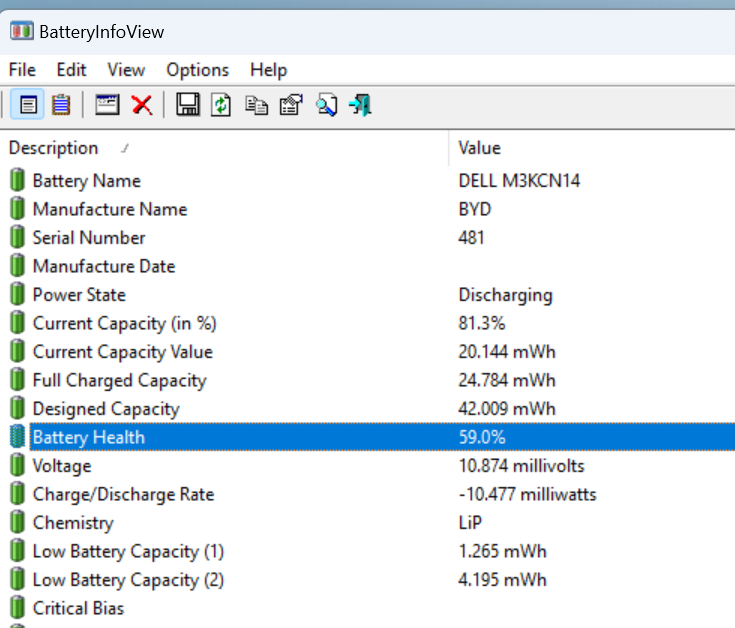This screenshot has width=735, height=628.
Task: Click battery icon beside Charge/Discharge Rate
Action: pyautogui.click(x=17, y=494)
